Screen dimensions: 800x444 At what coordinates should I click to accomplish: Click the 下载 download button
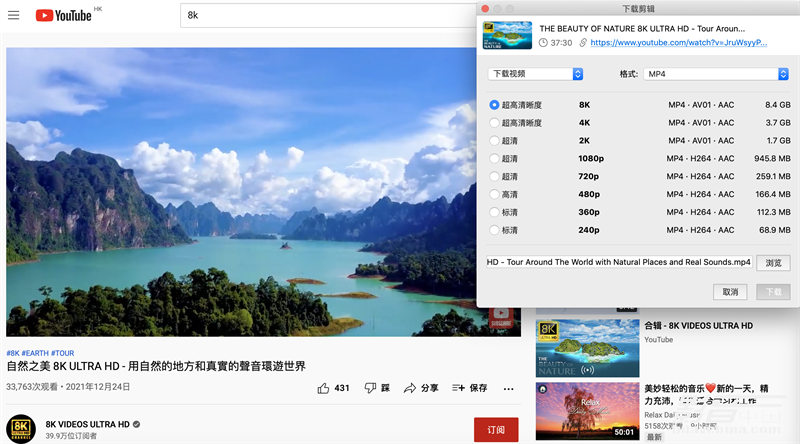coord(773,292)
